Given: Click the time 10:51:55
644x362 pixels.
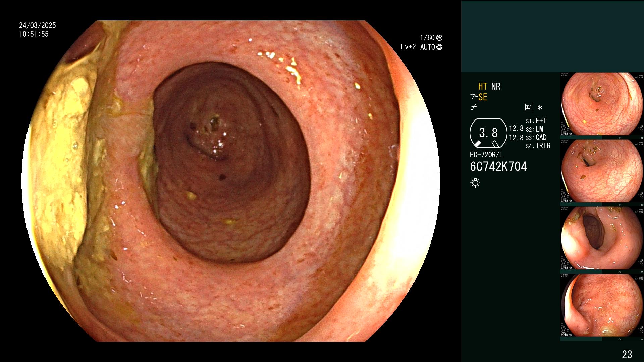Looking at the screenshot, I should point(34,34).
